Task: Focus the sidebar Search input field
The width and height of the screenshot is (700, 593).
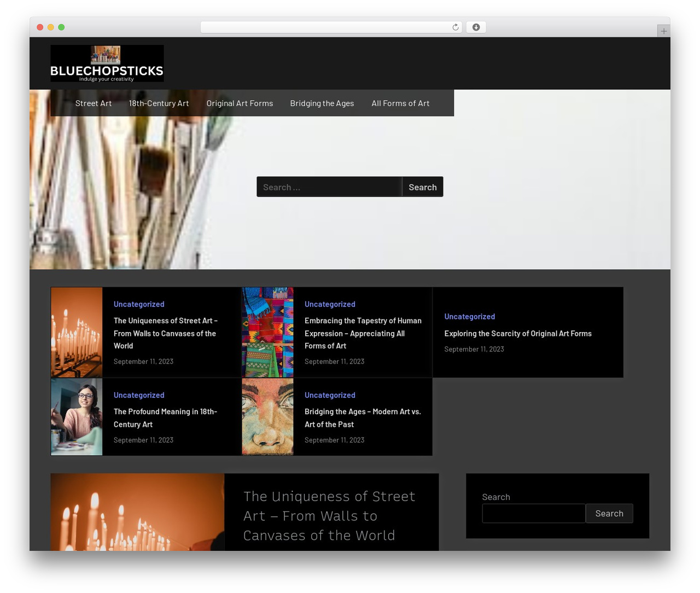Action: coord(534,514)
